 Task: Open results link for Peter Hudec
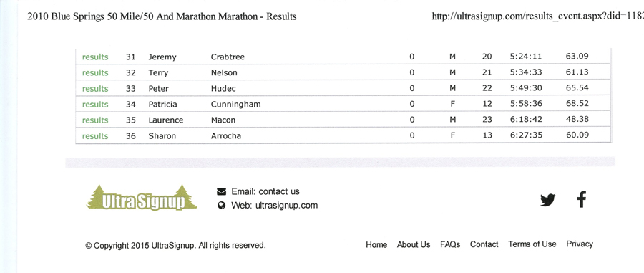click(95, 89)
